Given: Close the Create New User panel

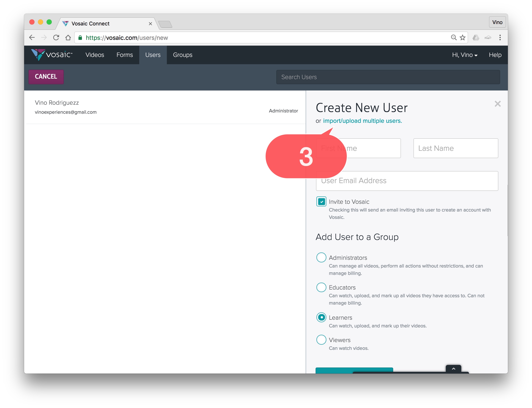Looking at the screenshot, I should (x=497, y=104).
